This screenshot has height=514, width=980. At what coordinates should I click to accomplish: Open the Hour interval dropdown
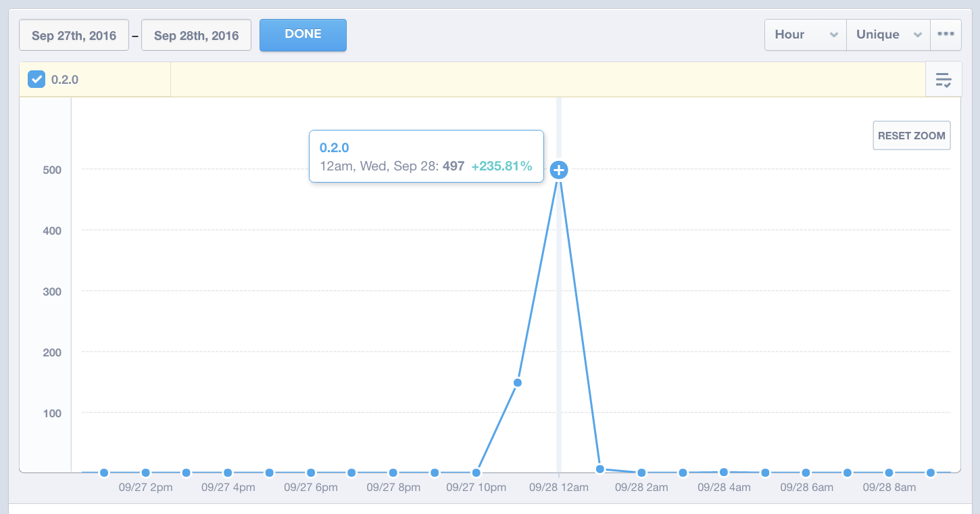click(806, 34)
